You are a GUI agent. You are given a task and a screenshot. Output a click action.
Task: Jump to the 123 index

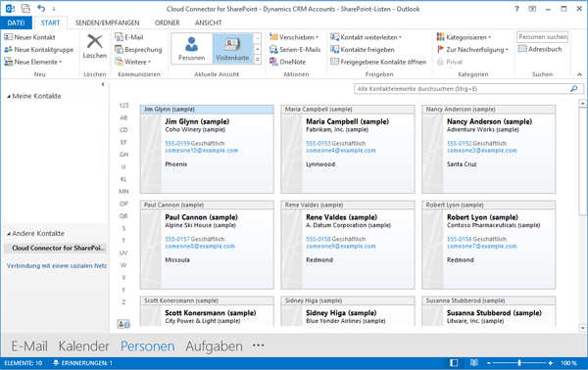click(123, 106)
